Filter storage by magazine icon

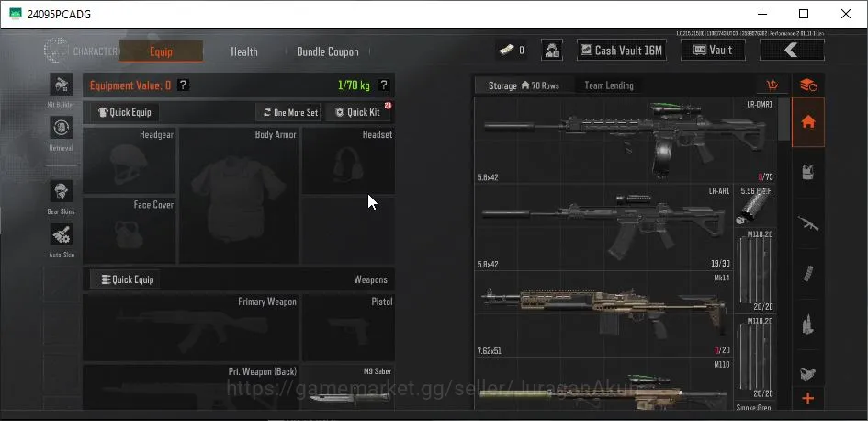pyautogui.click(x=807, y=274)
